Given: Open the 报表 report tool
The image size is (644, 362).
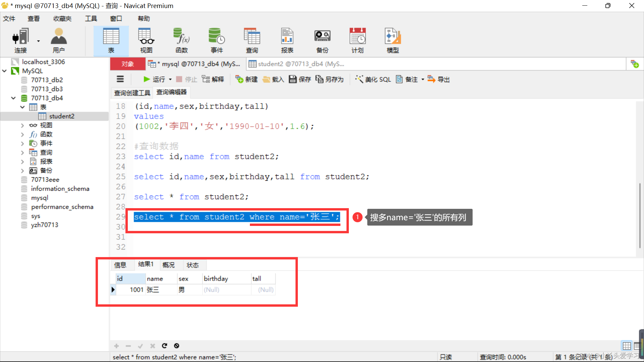Looking at the screenshot, I should click(x=287, y=41).
